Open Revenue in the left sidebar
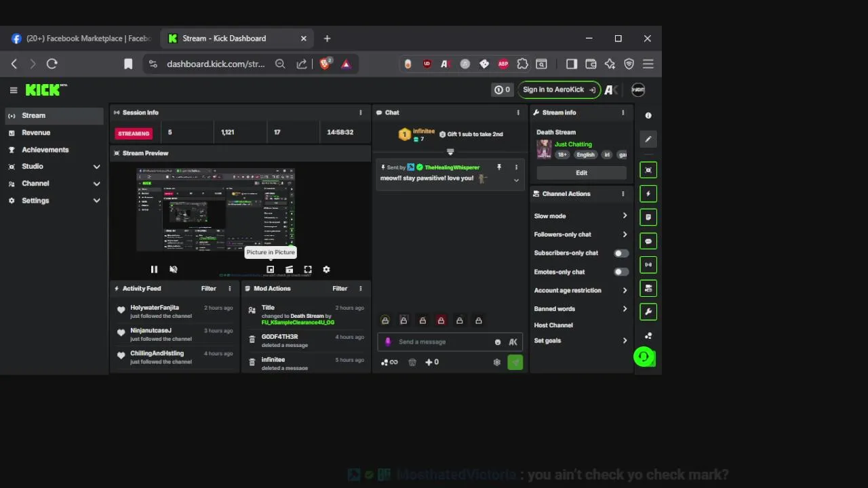The width and height of the screenshot is (868, 488). [x=54, y=133]
